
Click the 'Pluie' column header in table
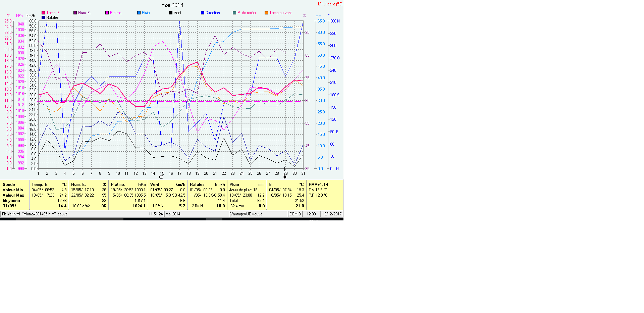(234, 185)
